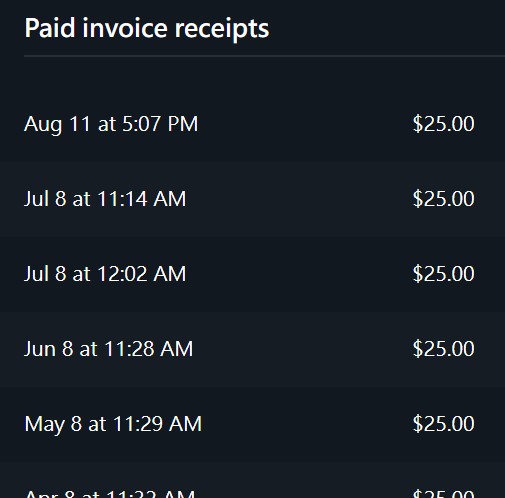Image resolution: width=505 pixels, height=498 pixels.
Task: Click the Paid invoice receipts heading
Action: click(x=147, y=29)
